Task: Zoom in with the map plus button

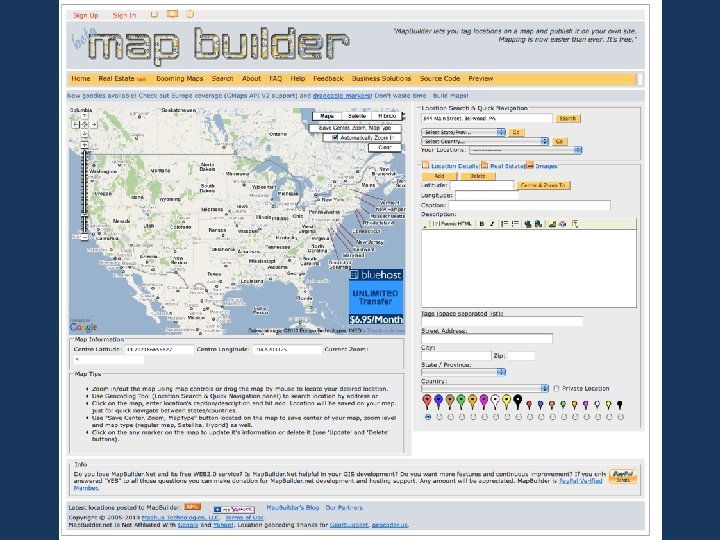Action: 84,145
